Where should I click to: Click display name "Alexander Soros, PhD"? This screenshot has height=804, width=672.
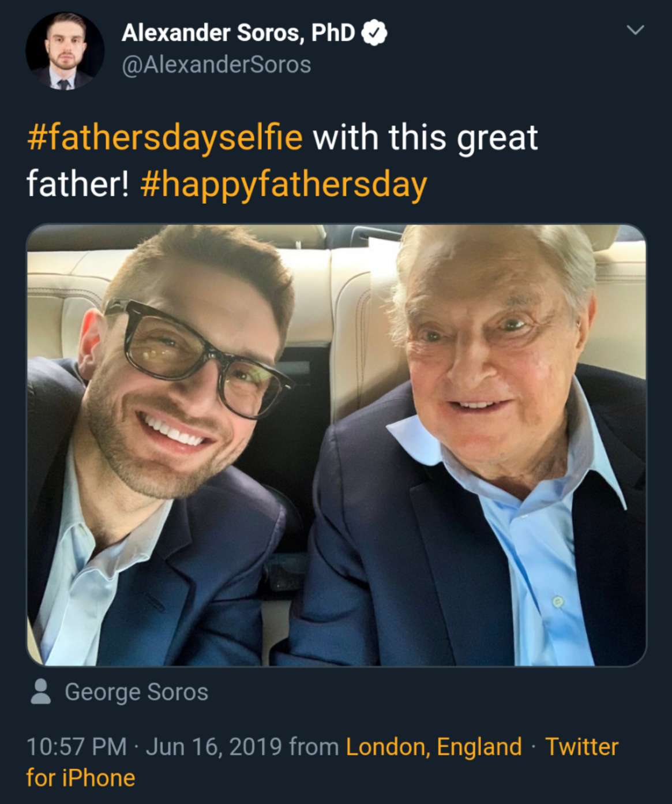click(x=238, y=33)
